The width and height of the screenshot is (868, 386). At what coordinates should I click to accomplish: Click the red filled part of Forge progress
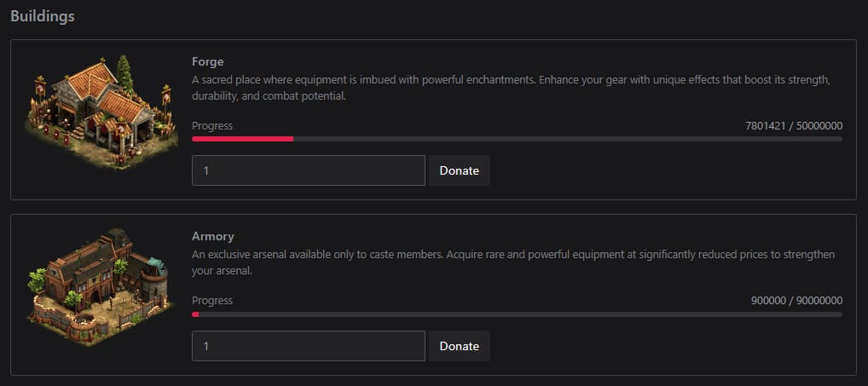click(242, 139)
